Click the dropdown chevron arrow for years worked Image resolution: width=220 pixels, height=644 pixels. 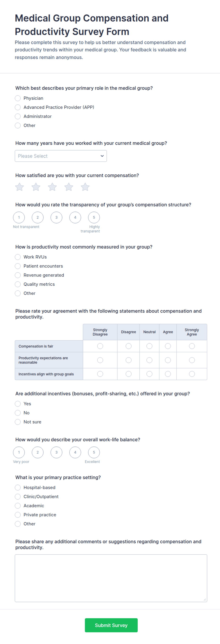click(x=102, y=156)
